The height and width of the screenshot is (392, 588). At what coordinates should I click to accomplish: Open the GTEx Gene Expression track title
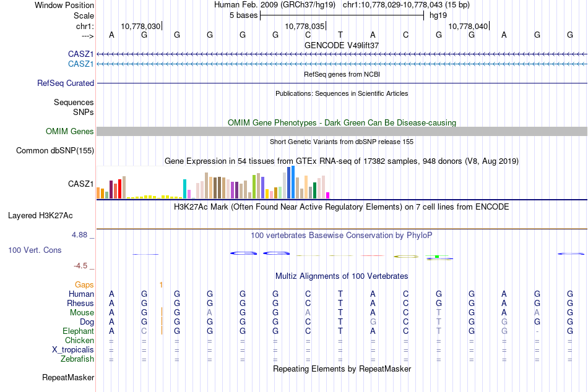point(342,161)
